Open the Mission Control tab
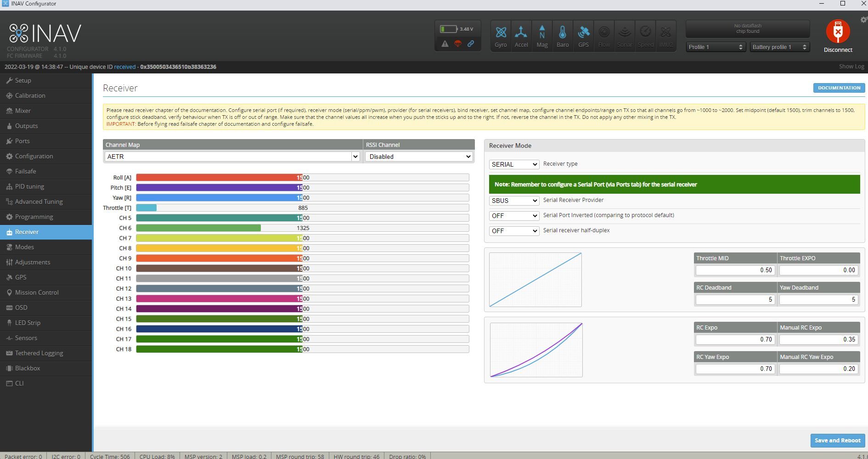 coord(46,292)
